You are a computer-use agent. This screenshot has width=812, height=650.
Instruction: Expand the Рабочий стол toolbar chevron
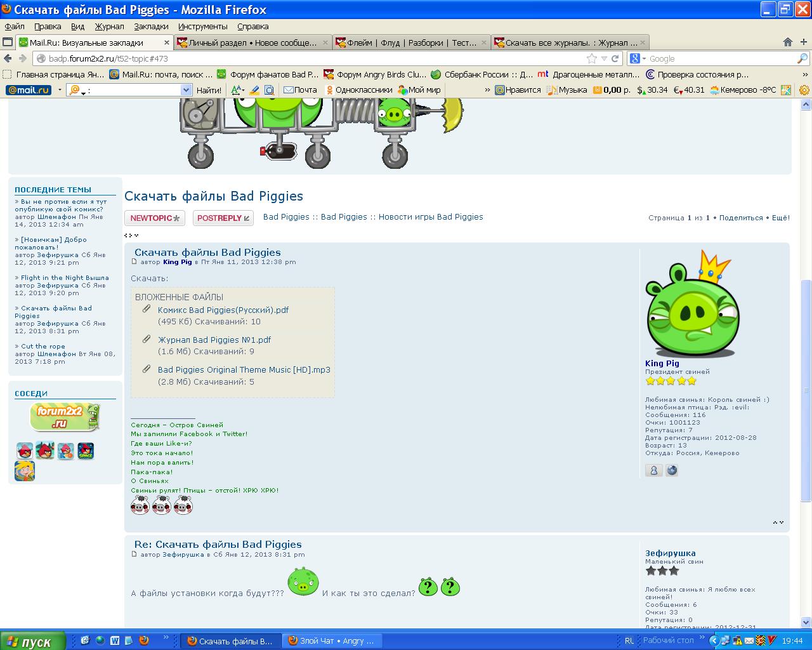coord(702,637)
